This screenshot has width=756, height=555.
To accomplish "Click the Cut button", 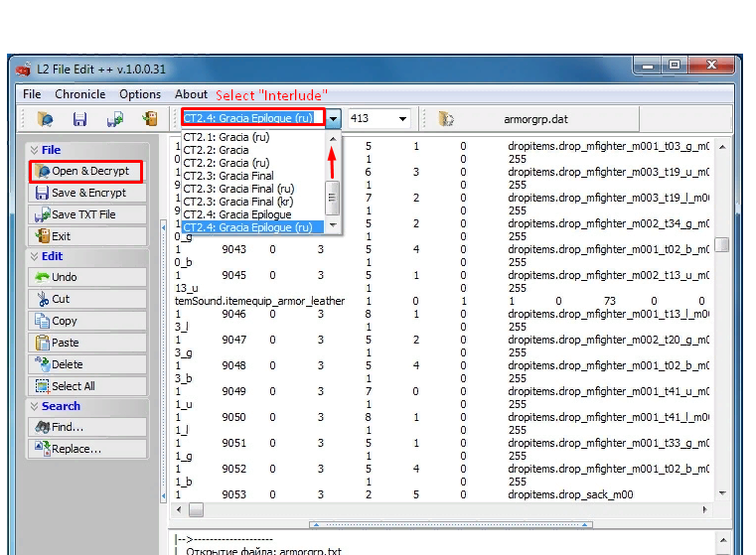I will pyautogui.click(x=87, y=299).
